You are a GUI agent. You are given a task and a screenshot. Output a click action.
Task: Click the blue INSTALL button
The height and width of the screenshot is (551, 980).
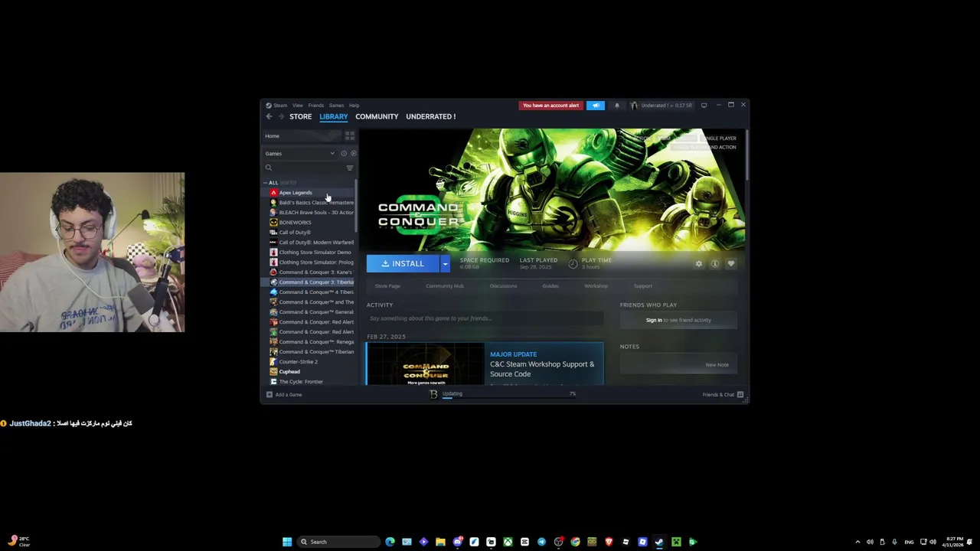tap(403, 263)
